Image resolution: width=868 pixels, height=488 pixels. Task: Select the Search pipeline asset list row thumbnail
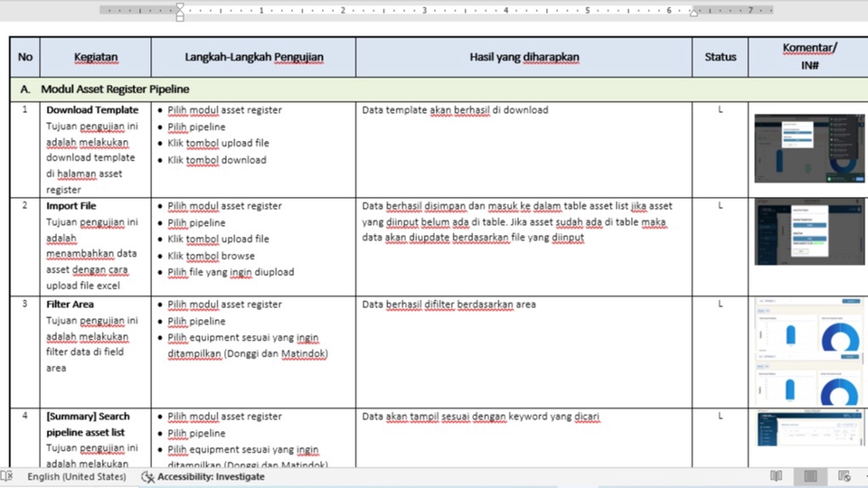pos(809,428)
